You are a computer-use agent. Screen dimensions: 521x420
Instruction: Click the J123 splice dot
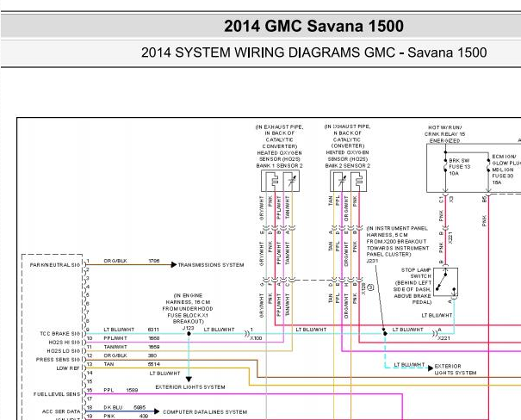click(x=189, y=334)
